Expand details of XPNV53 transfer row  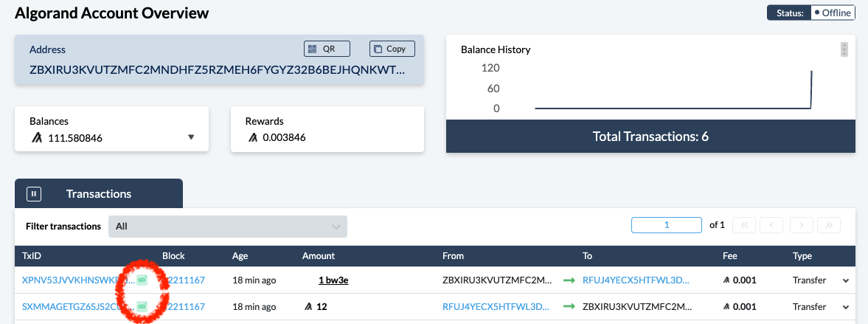pos(846,280)
